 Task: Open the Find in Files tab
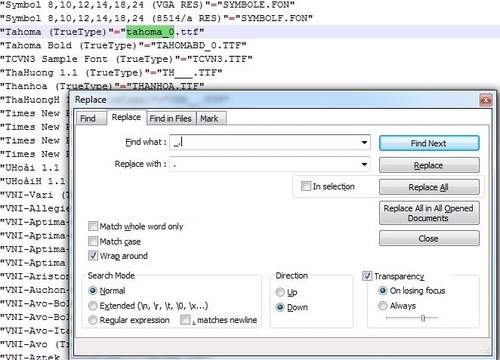pyautogui.click(x=170, y=118)
